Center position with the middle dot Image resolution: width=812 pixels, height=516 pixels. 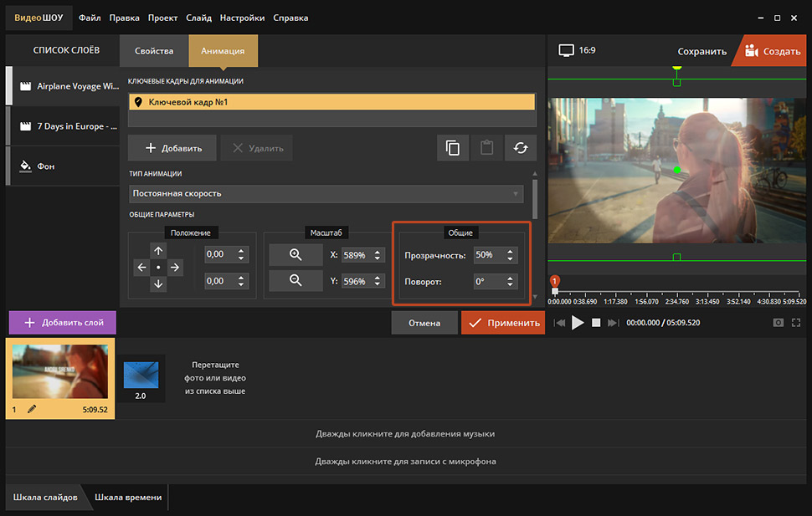(x=158, y=268)
